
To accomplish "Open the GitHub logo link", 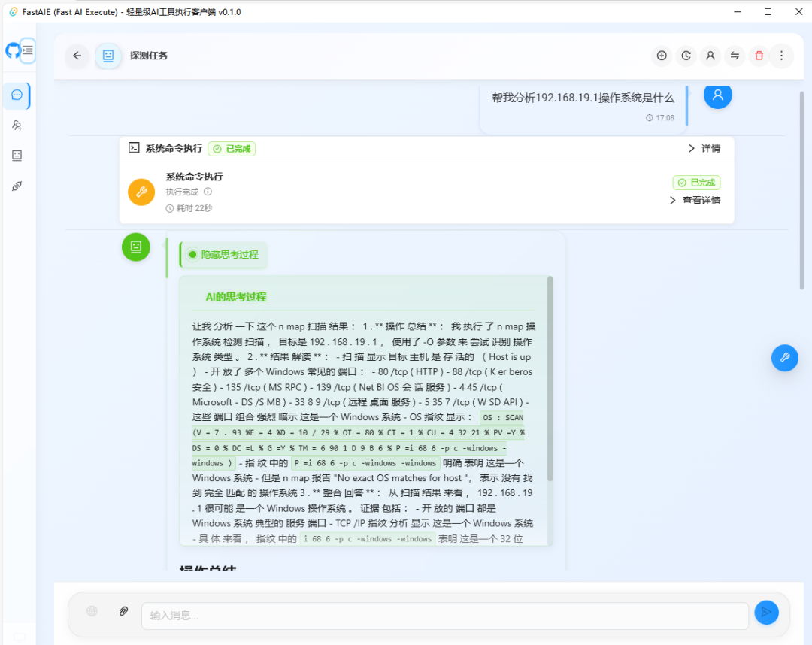I will point(13,50).
